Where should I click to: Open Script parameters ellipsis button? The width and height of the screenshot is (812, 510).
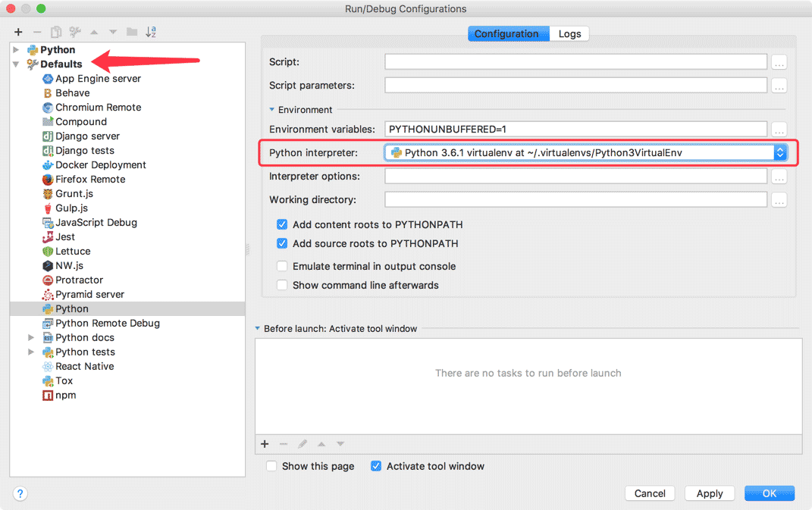pos(779,86)
